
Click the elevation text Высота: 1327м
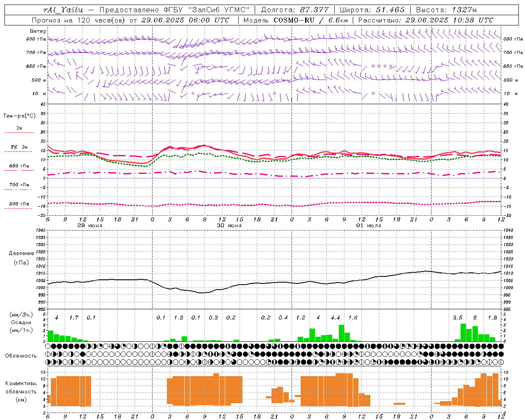[x=446, y=10]
